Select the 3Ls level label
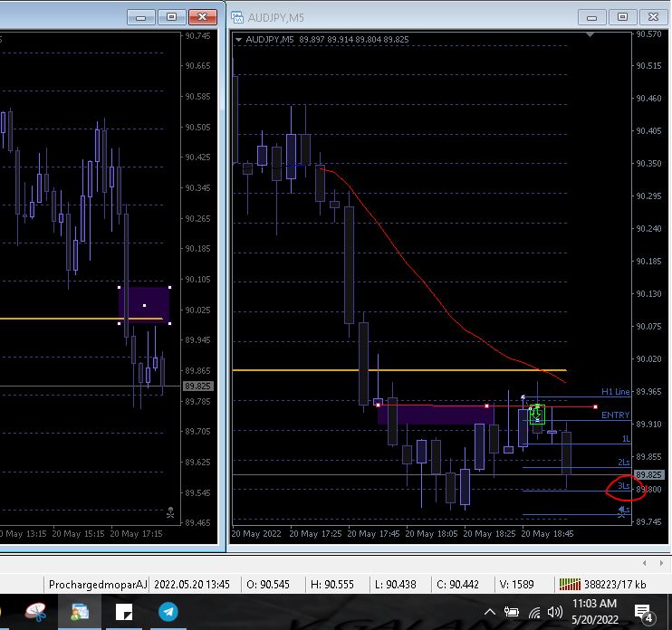Screen dimensions: 672x630 coord(624,486)
